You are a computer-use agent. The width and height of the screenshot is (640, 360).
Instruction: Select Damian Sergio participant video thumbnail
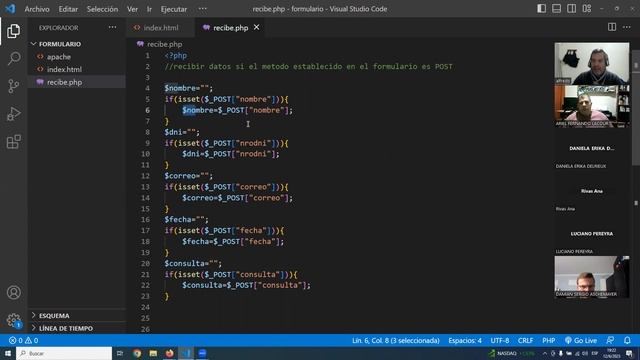point(591,277)
